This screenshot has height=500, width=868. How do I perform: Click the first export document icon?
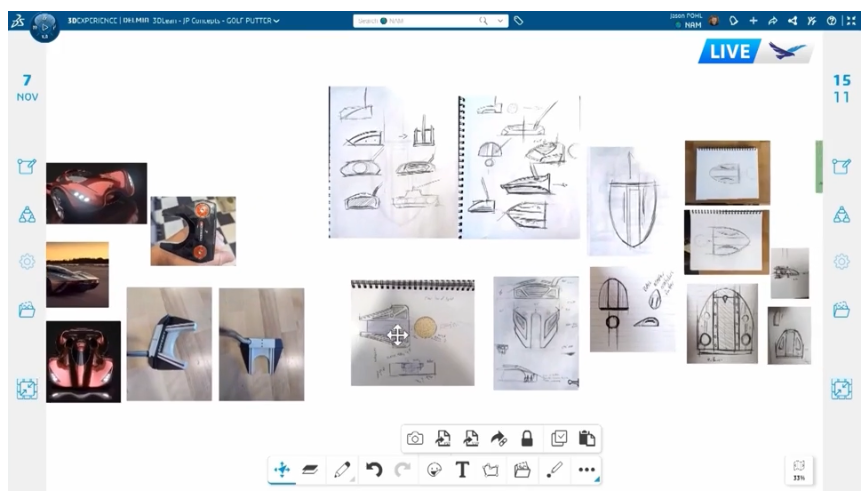443,439
